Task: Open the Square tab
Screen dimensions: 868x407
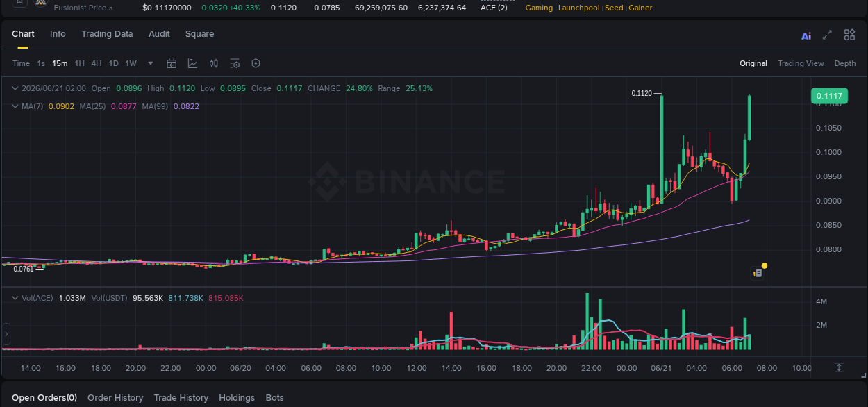Action: [x=199, y=34]
